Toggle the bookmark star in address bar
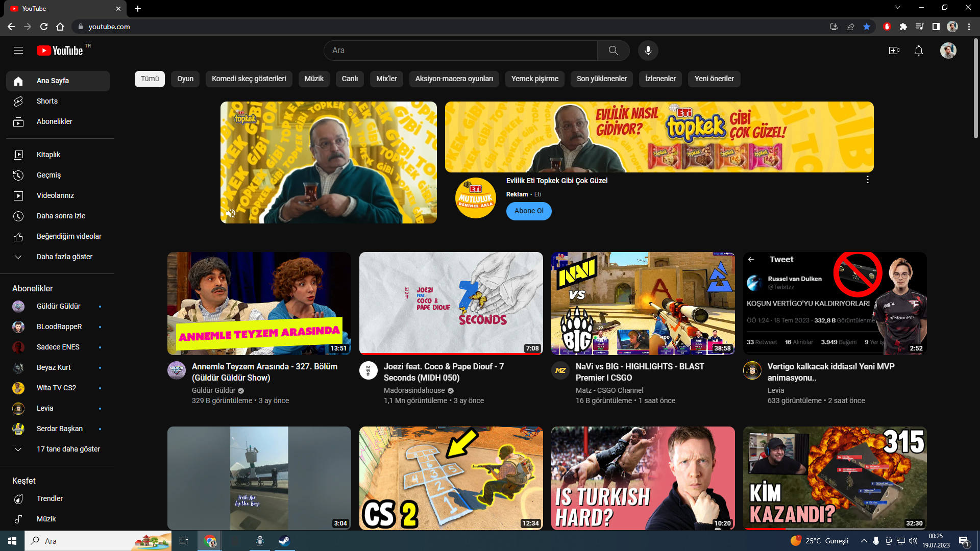Image resolution: width=980 pixels, height=551 pixels. pyautogui.click(x=867, y=27)
